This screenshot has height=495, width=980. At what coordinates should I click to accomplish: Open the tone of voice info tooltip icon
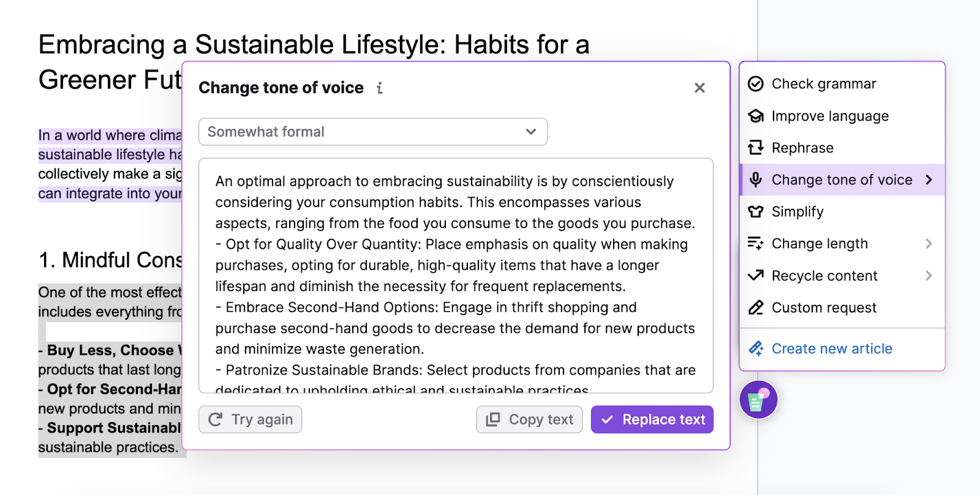pos(380,88)
